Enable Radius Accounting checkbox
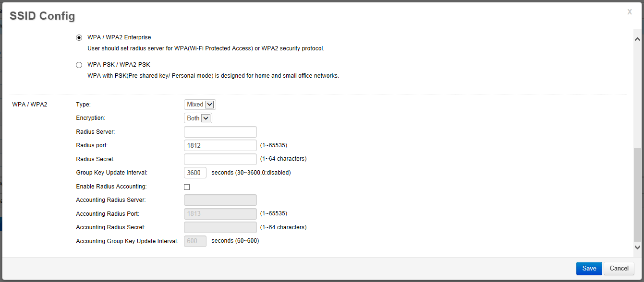 point(187,187)
